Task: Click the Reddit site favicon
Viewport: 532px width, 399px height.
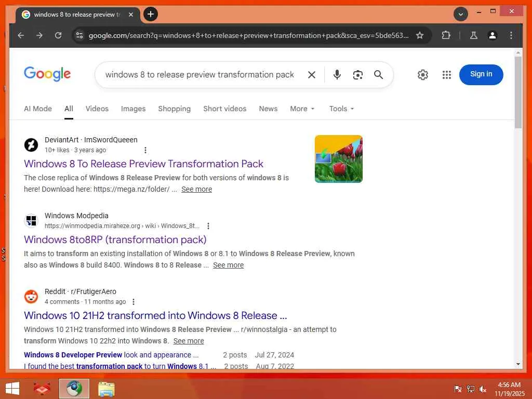Action: pos(31,297)
